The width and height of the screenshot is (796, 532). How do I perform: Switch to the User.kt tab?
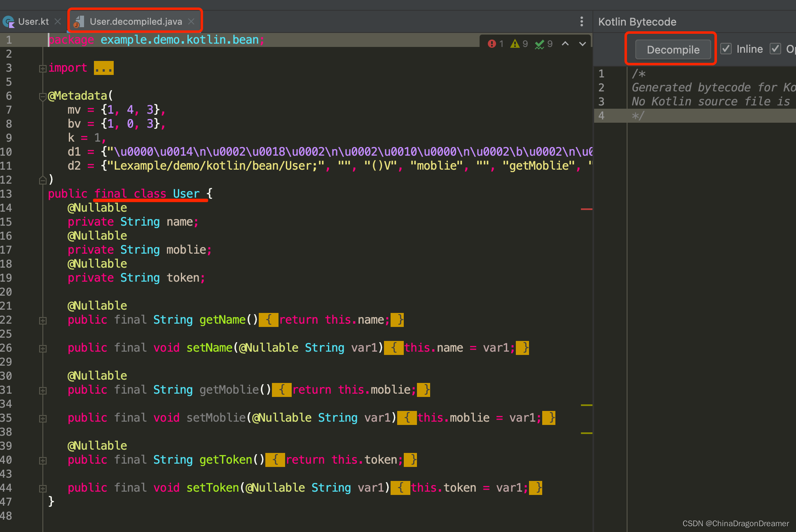pyautogui.click(x=33, y=21)
